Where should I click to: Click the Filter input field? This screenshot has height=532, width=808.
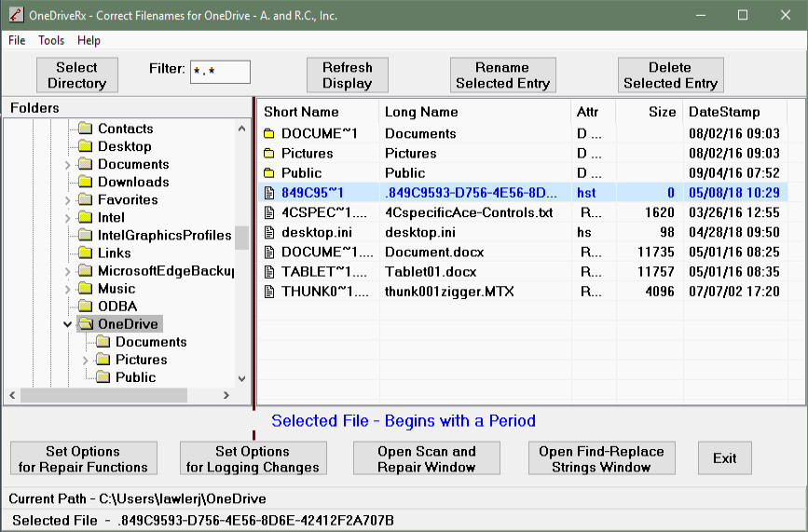click(x=220, y=72)
